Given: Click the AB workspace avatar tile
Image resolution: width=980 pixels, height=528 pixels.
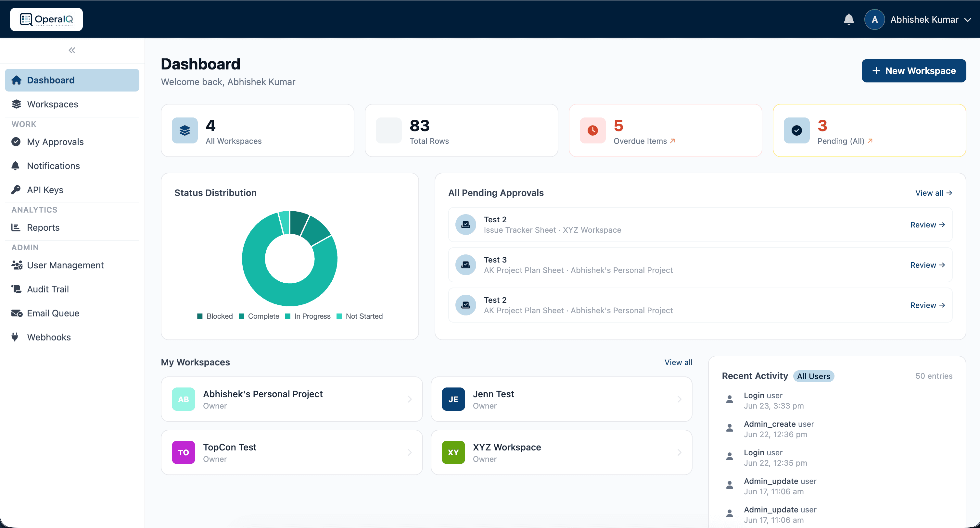Looking at the screenshot, I should tap(184, 399).
